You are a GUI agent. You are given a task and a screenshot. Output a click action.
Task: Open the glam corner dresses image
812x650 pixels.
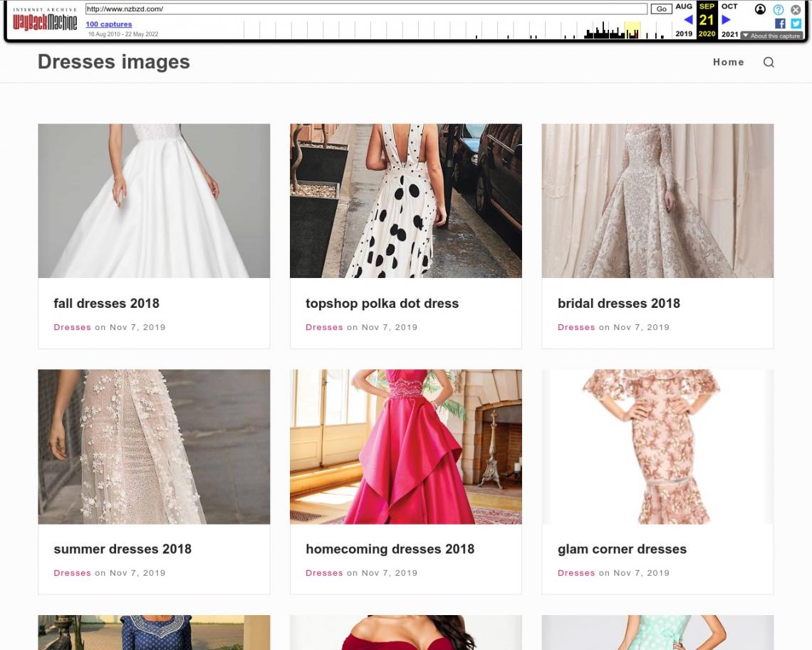(657, 446)
